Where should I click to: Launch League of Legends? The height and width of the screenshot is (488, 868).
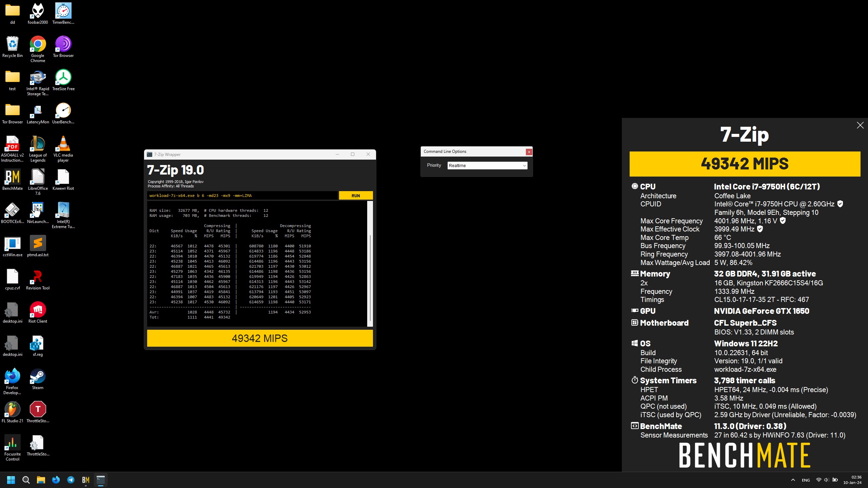pos(38,149)
